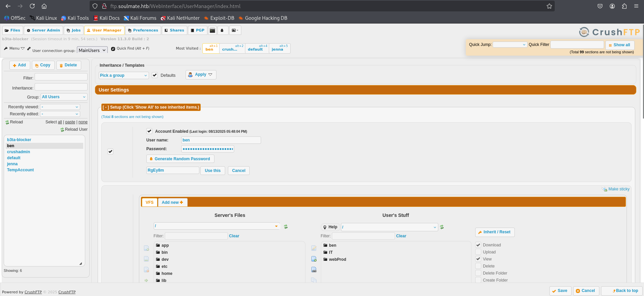Click the Use this password button

pos(213,171)
